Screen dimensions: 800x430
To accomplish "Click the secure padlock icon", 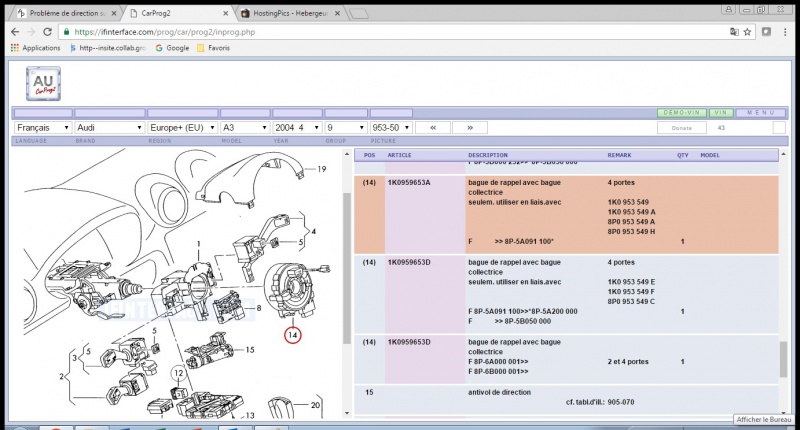I will pyautogui.click(x=66, y=32).
